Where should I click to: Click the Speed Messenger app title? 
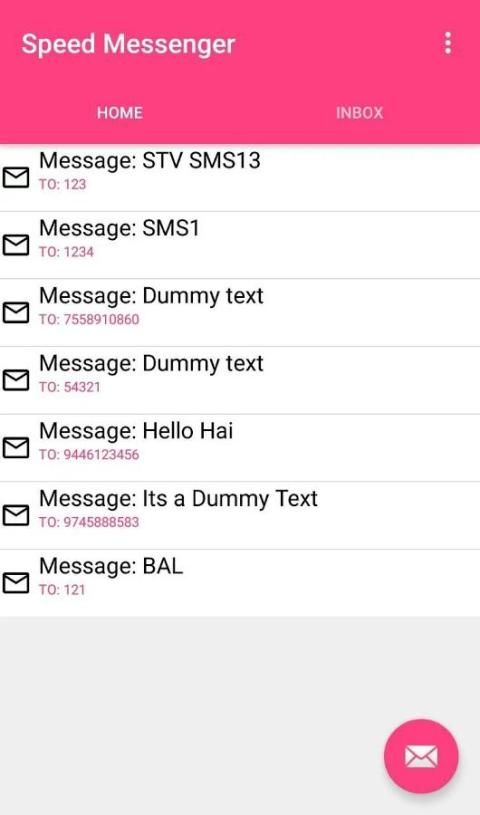[x=128, y=44]
